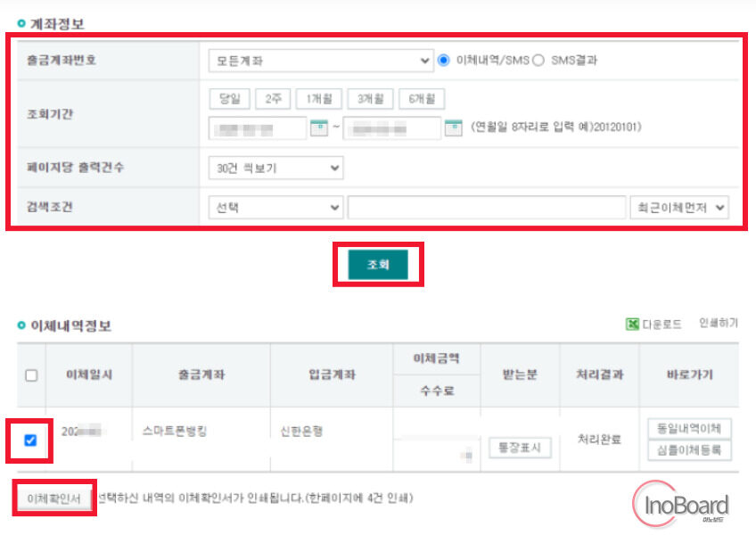Click the 처리완료 status cell
756x535 pixels.
tap(599, 440)
